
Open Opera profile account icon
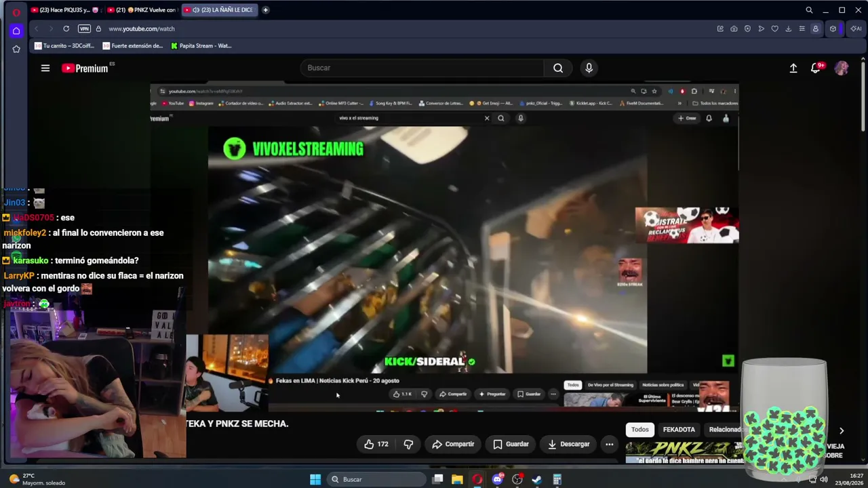pos(816,28)
